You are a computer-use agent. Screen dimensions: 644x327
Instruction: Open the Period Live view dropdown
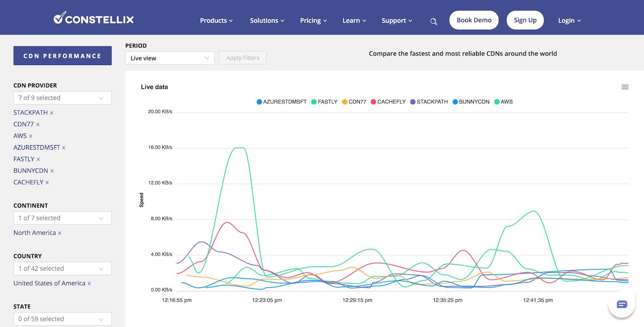pyautogui.click(x=170, y=58)
